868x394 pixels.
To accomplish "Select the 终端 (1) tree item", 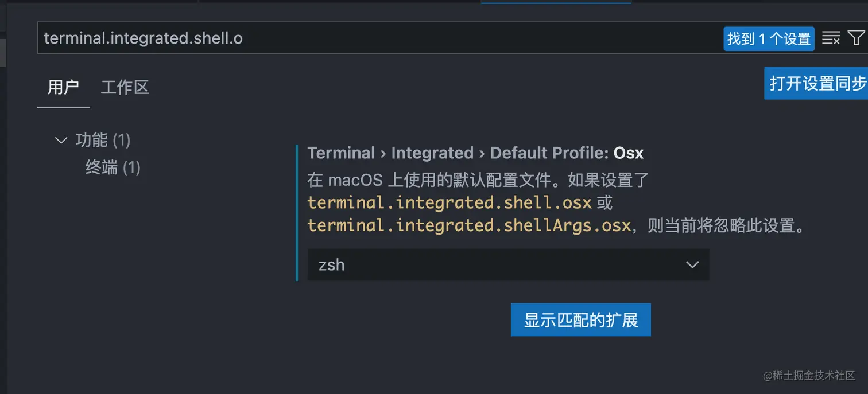I will (113, 167).
